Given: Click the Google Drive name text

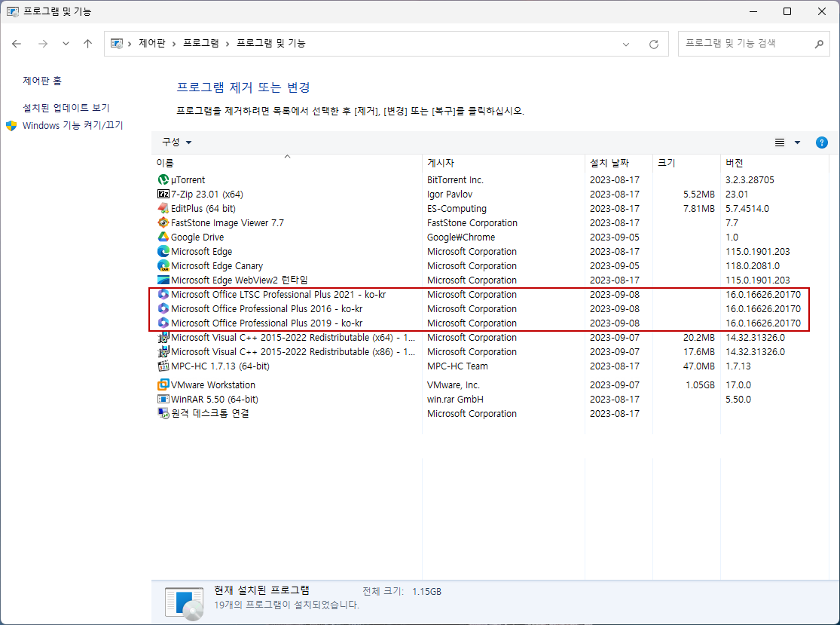Looking at the screenshot, I should pos(197,237).
